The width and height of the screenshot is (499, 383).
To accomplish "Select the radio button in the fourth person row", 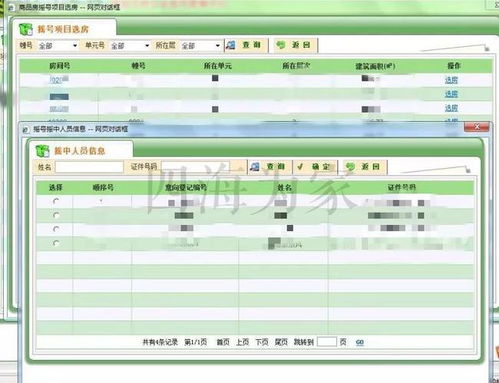I will (56, 243).
